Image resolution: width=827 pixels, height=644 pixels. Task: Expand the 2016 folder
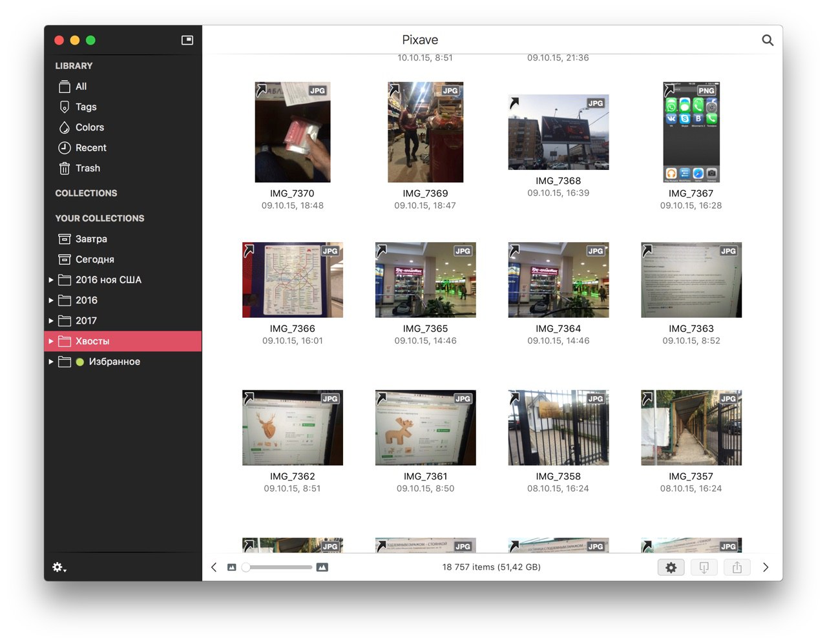51,300
